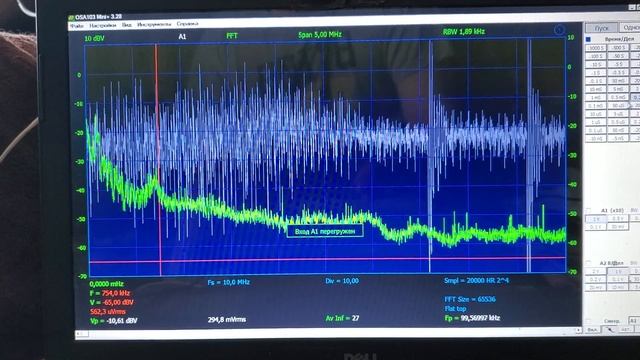Toggle the Синхр. sync checkbox

click(x=588, y=321)
